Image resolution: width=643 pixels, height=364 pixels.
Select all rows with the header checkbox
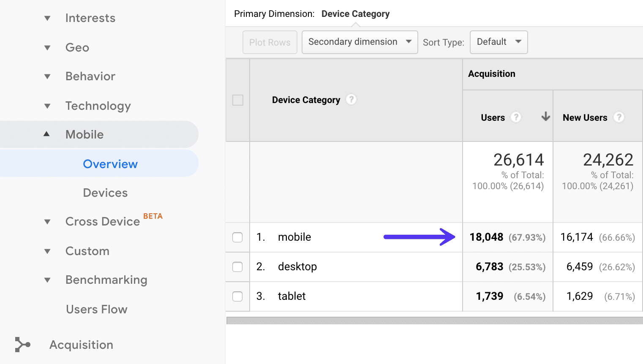237,100
